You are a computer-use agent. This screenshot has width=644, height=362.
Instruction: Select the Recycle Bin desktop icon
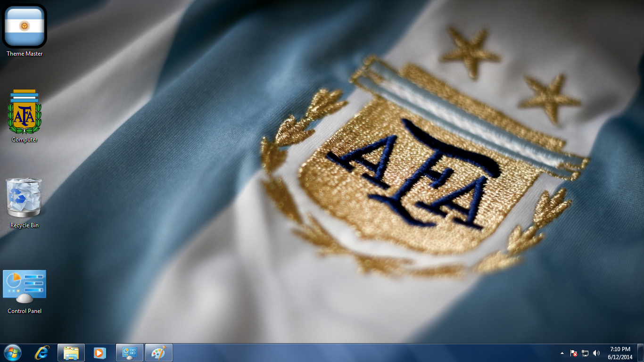pyautogui.click(x=24, y=197)
